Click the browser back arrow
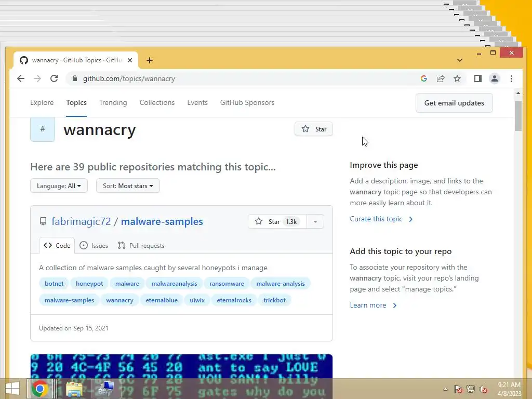The width and height of the screenshot is (532, 399). (21, 79)
